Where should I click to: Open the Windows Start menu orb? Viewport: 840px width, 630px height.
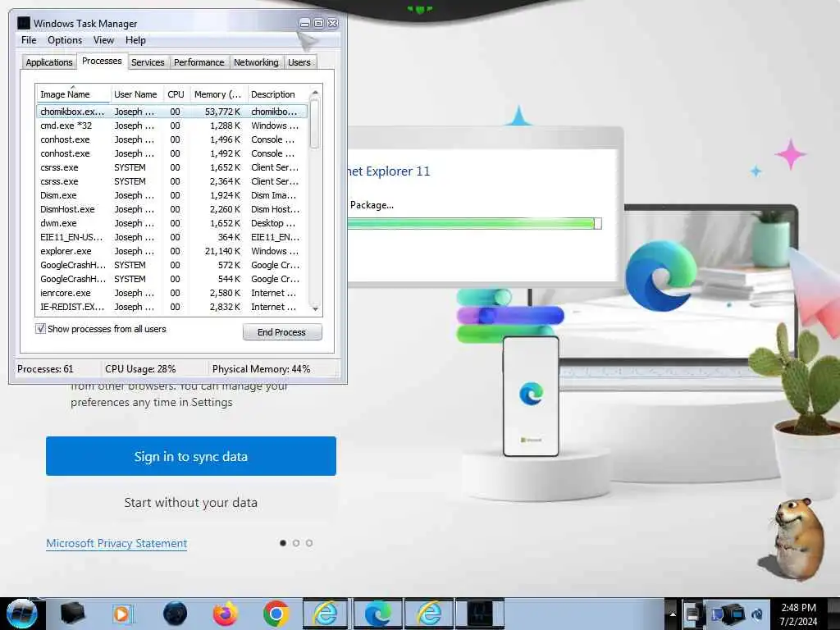pyautogui.click(x=22, y=614)
